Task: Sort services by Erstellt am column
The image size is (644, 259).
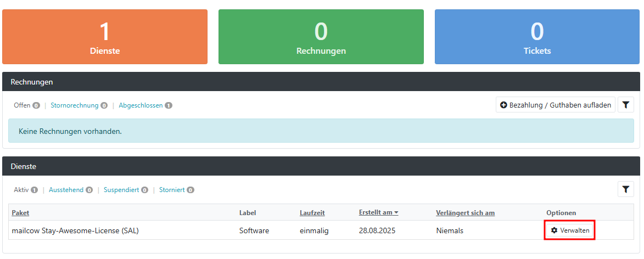Action: coord(378,212)
